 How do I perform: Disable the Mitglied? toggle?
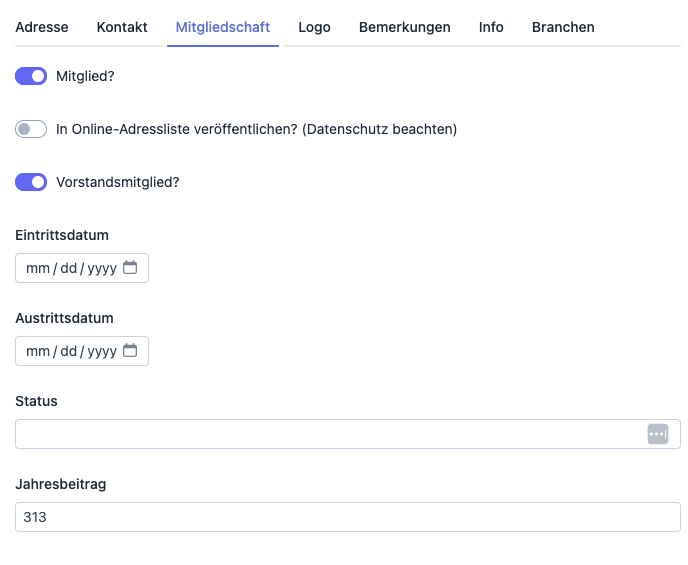click(31, 76)
